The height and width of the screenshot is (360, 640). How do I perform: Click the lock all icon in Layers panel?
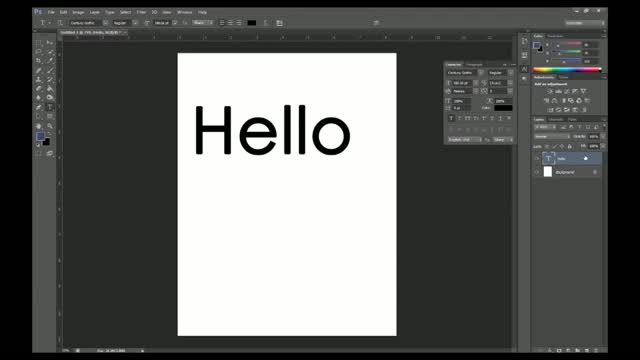[570, 146]
